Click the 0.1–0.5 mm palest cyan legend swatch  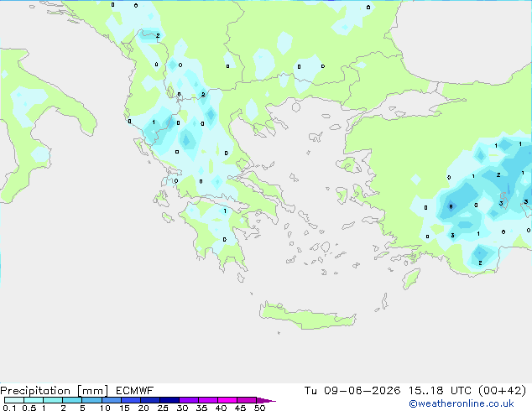(14, 400)
